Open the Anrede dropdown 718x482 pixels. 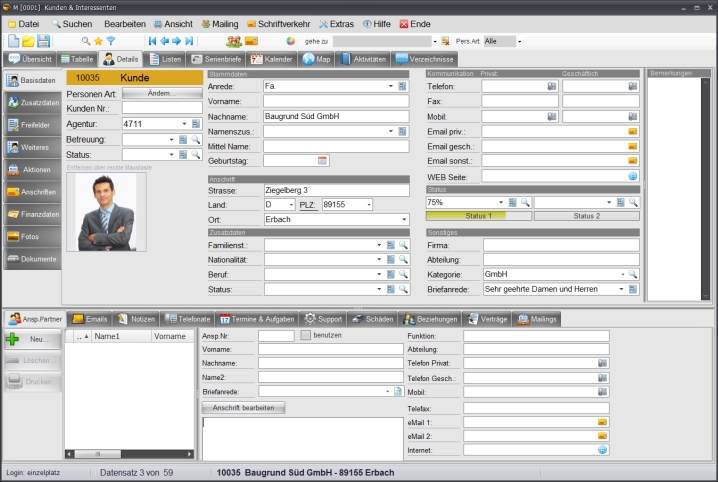[x=391, y=86]
